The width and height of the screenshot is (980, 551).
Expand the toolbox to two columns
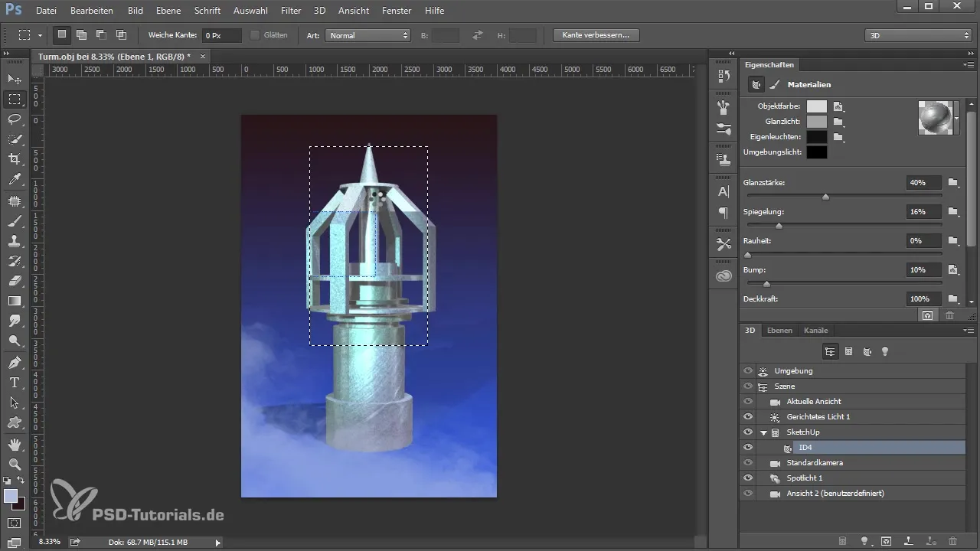pyautogui.click(x=6, y=54)
